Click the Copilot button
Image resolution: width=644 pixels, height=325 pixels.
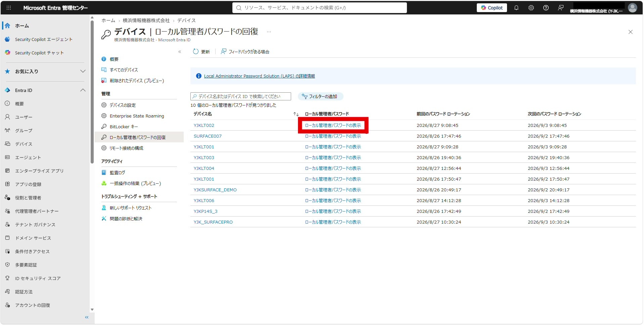coord(492,8)
